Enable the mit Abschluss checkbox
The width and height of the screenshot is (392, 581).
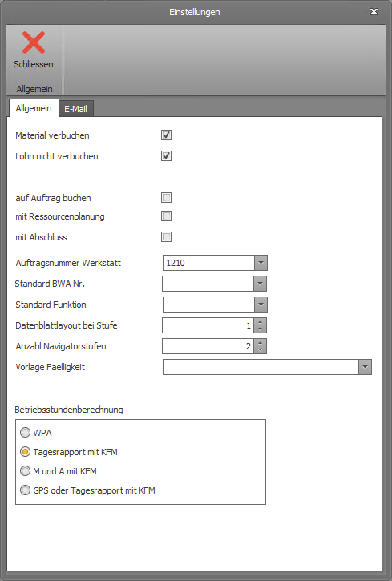click(167, 236)
